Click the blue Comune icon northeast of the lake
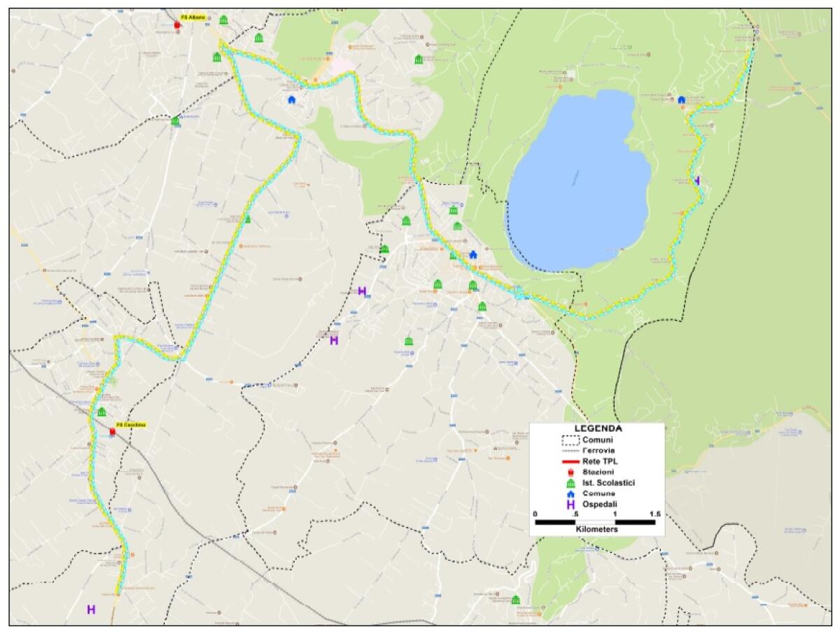Screen dimensions: 840x632 (x=681, y=100)
